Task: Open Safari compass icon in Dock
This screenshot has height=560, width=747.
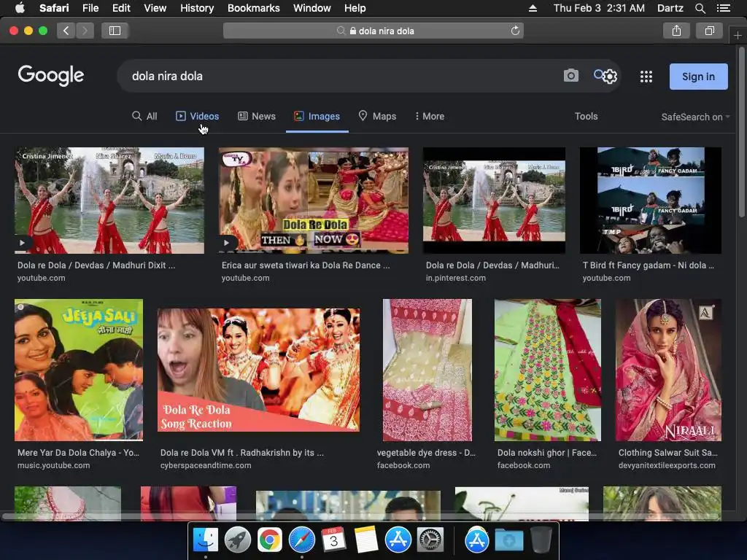Action: (301, 540)
